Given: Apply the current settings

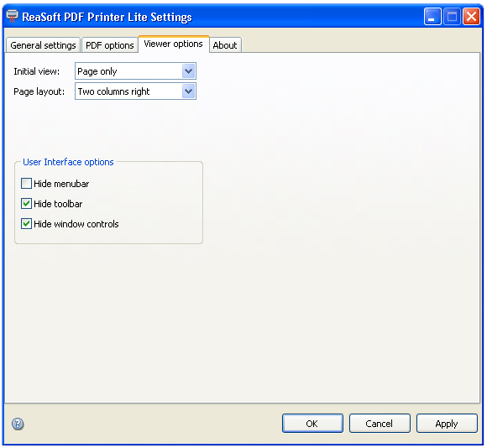Looking at the screenshot, I should tap(447, 424).
